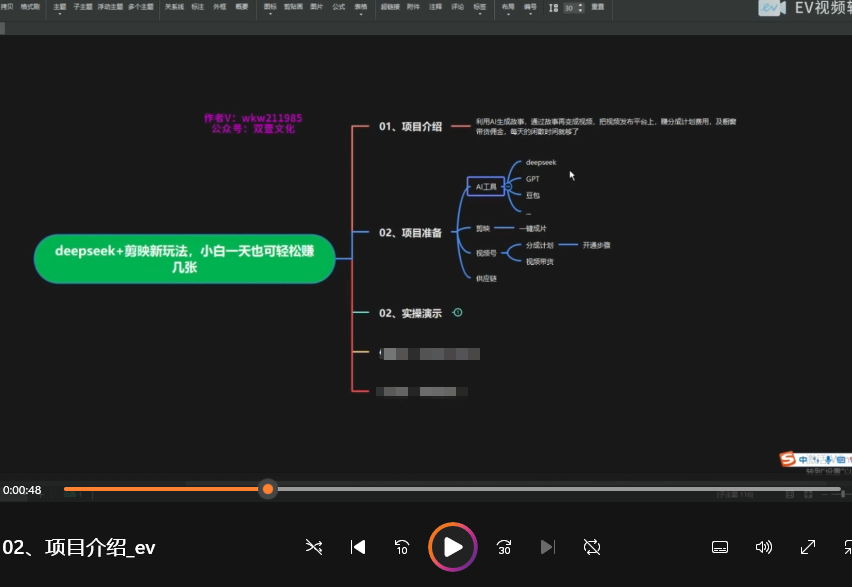
Task: Select the 分成计划 node
Action: coord(540,245)
